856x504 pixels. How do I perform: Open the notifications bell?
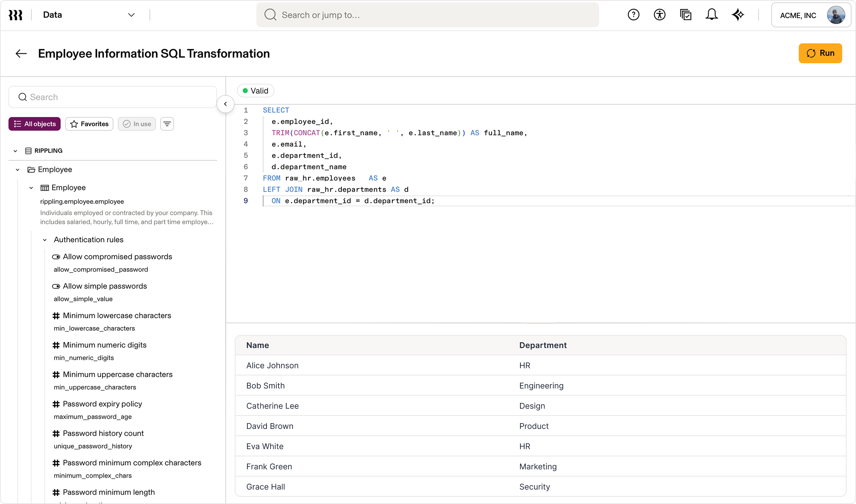(x=712, y=15)
